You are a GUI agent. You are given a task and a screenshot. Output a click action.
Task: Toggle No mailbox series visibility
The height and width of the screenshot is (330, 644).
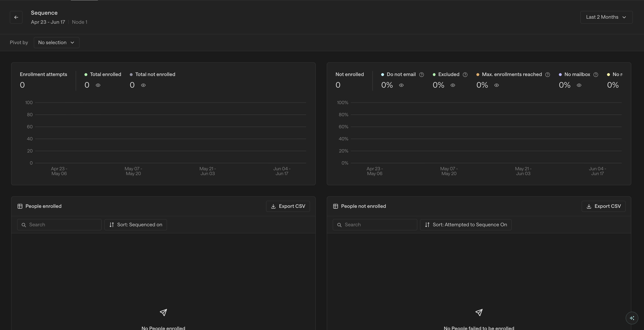pyautogui.click(x=579, y=85)
